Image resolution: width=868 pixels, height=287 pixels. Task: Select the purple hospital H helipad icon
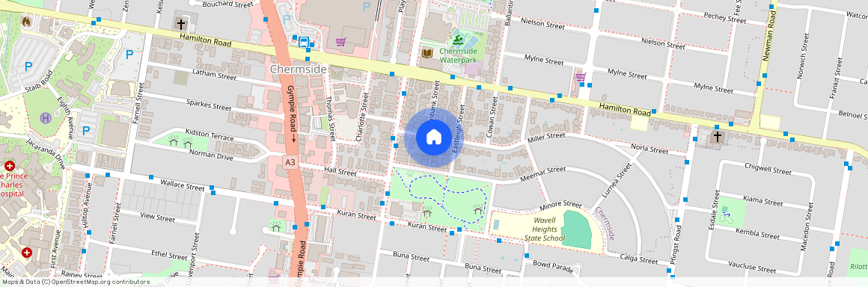pyautogui.click(x=46, y=117)
